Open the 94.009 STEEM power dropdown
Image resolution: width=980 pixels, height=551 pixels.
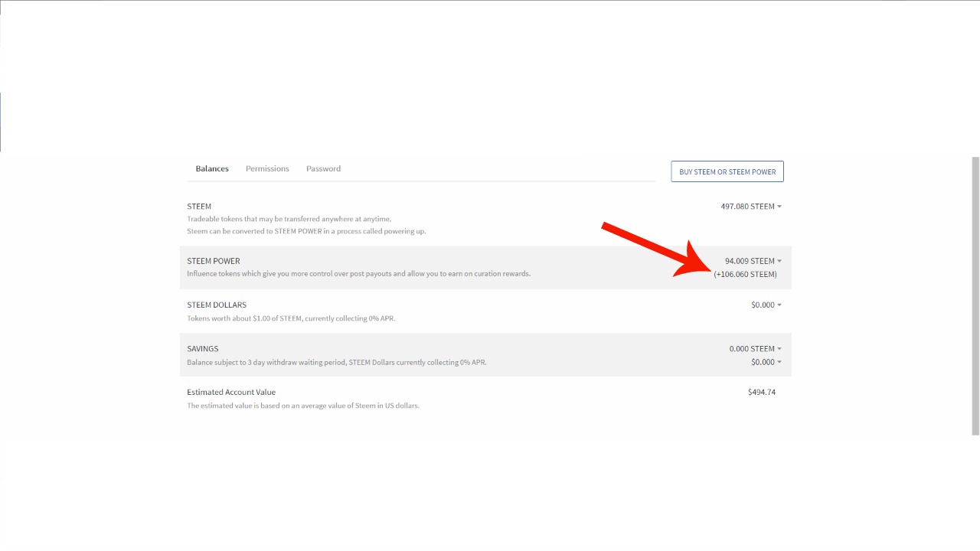[x=753, y=261]
